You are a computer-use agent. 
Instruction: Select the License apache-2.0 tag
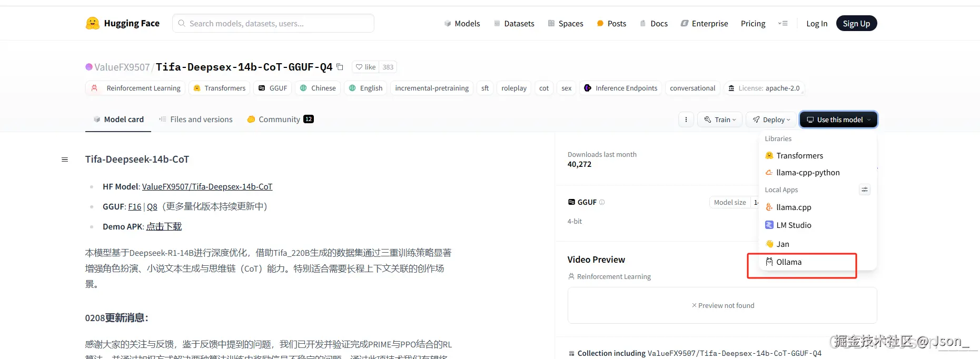point(764,88)
